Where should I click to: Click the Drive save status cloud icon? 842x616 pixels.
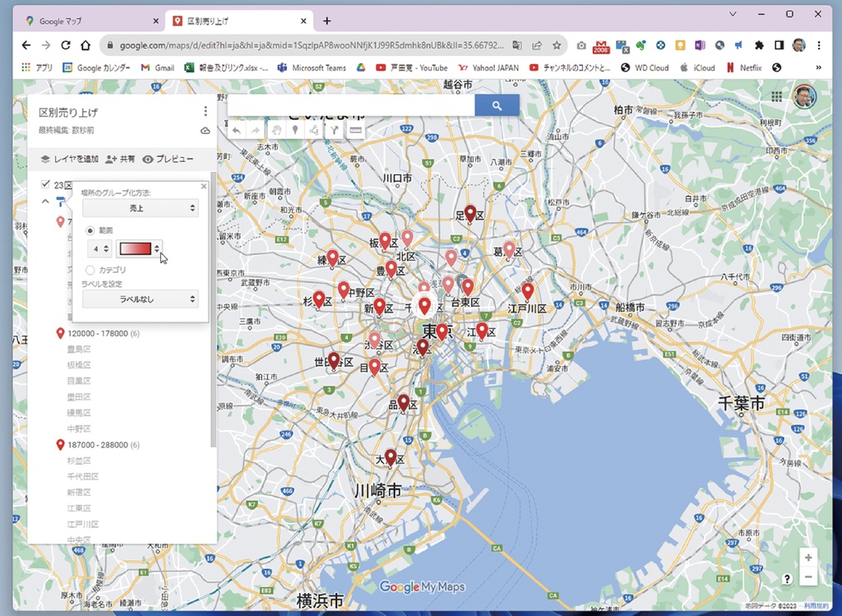point(205,131)
